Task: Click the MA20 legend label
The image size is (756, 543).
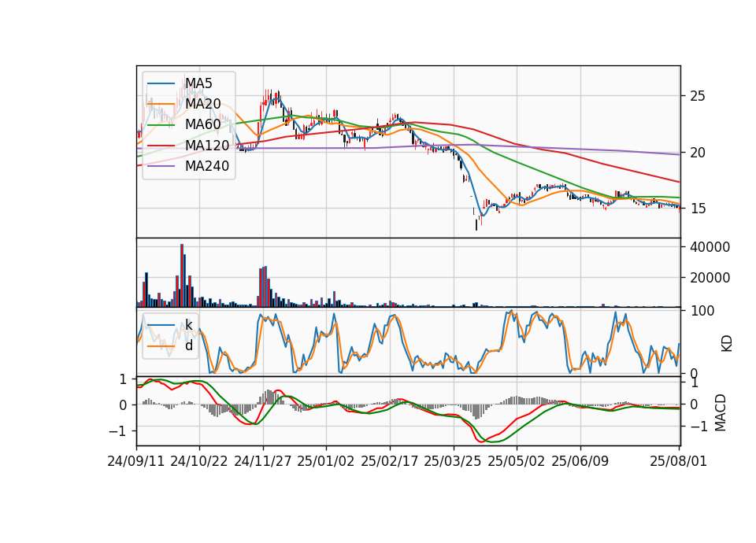Action: pyautogui.click(x=203, y=104)
